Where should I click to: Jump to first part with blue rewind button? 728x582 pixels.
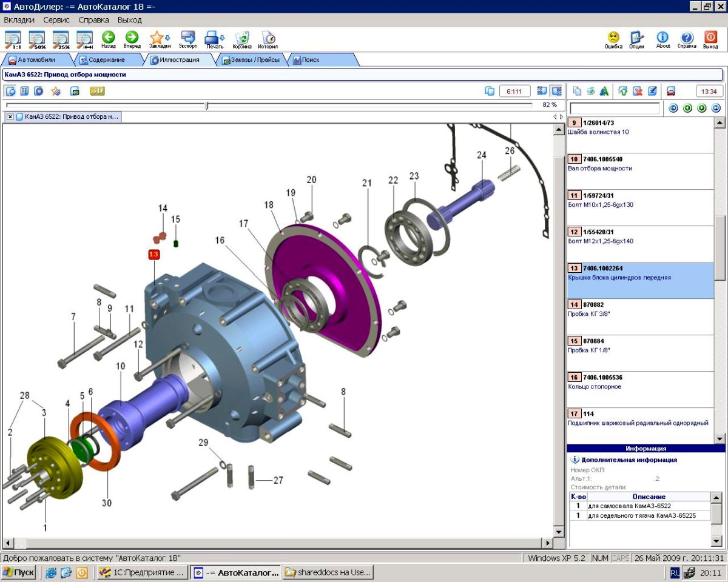point(673,109)
